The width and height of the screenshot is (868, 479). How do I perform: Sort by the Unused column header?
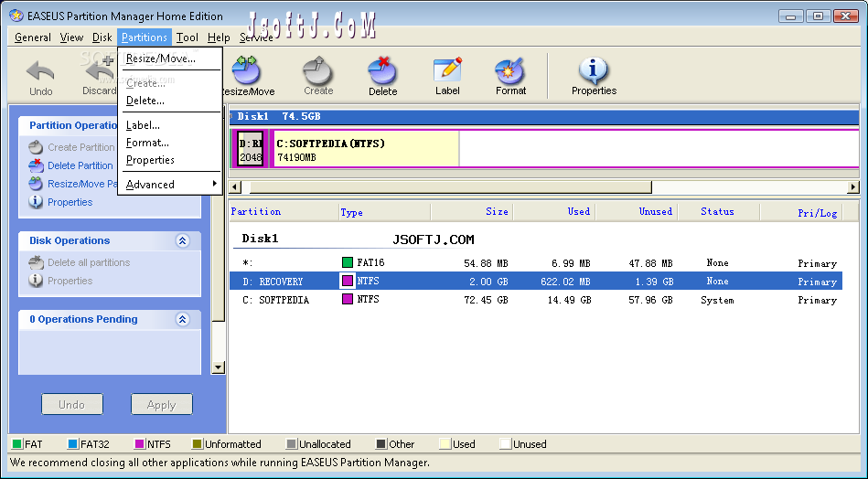point(636,211)
